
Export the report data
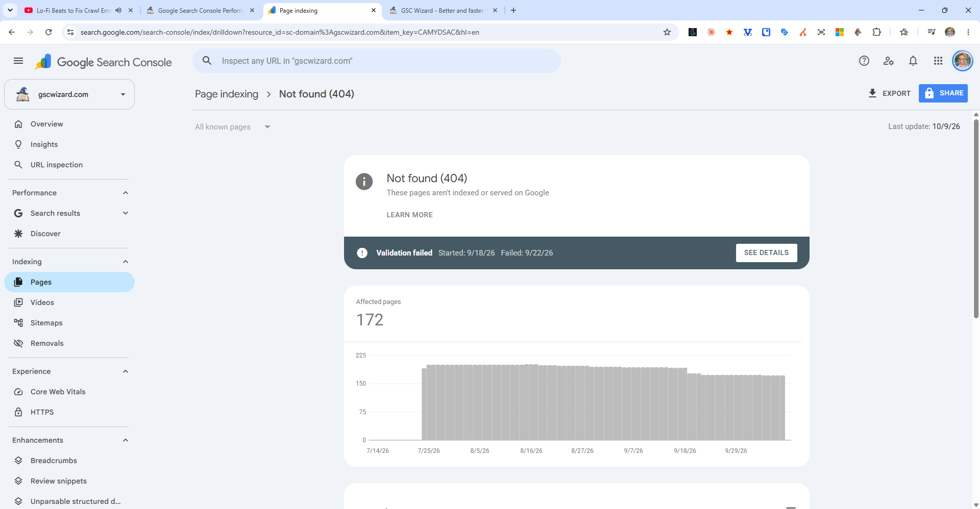(889, 93)
